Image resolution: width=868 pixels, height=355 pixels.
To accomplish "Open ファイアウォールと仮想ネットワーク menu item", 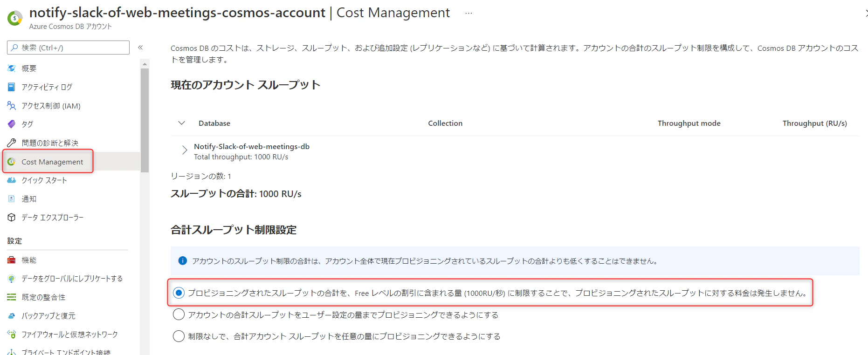I will (69, 335).
